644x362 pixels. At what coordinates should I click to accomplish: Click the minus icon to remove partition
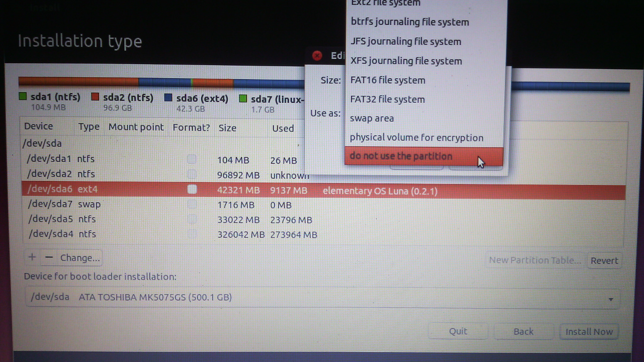tap(49, 257)
